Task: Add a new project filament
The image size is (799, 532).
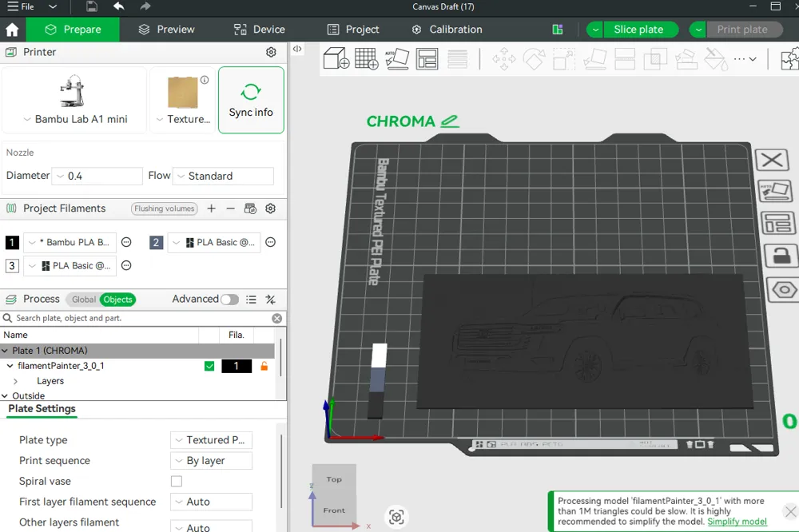Action: click(x=211, y=208)
